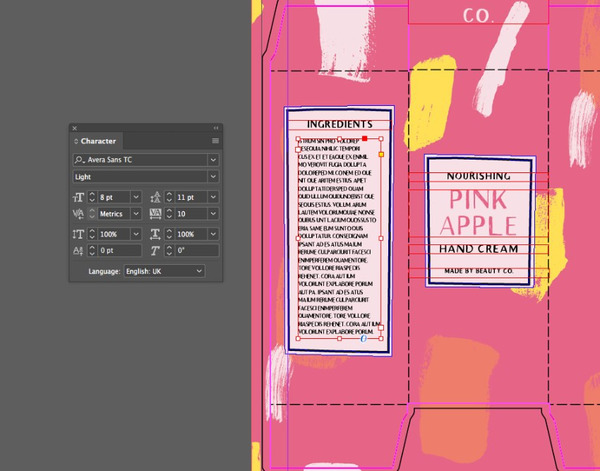600x471 pixels.
Task: Click the font search magnifier icon
Action: 79,160
